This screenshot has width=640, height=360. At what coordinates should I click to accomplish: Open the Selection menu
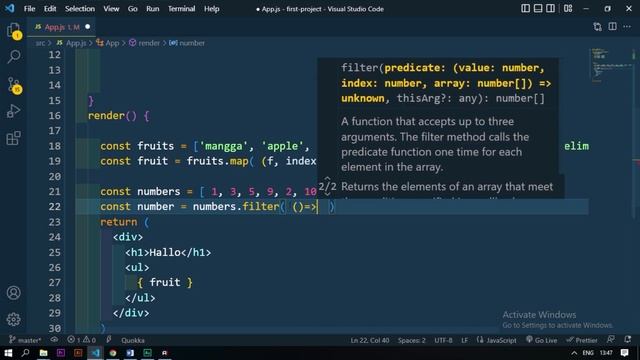click(80, 9)
